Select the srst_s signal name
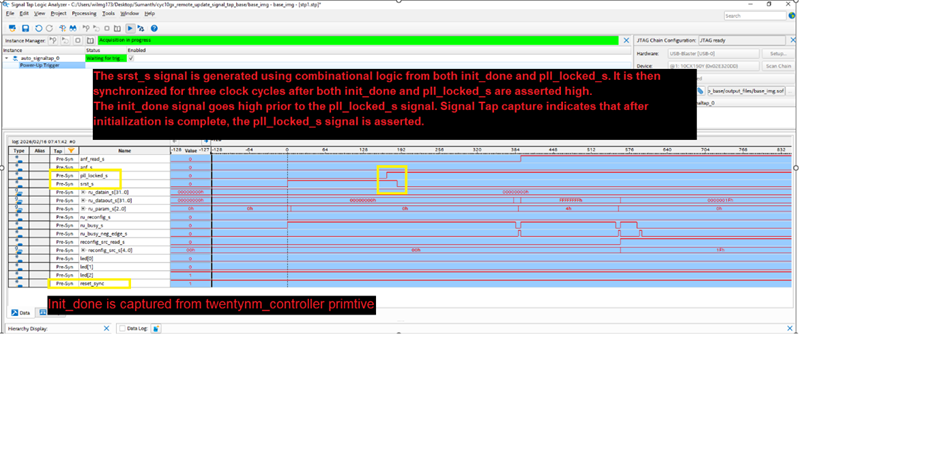This screenshot has height=464, width=939. 87,184
